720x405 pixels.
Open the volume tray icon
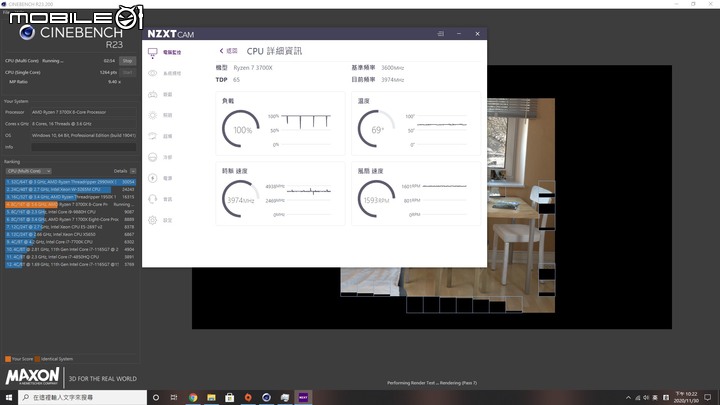646,397
